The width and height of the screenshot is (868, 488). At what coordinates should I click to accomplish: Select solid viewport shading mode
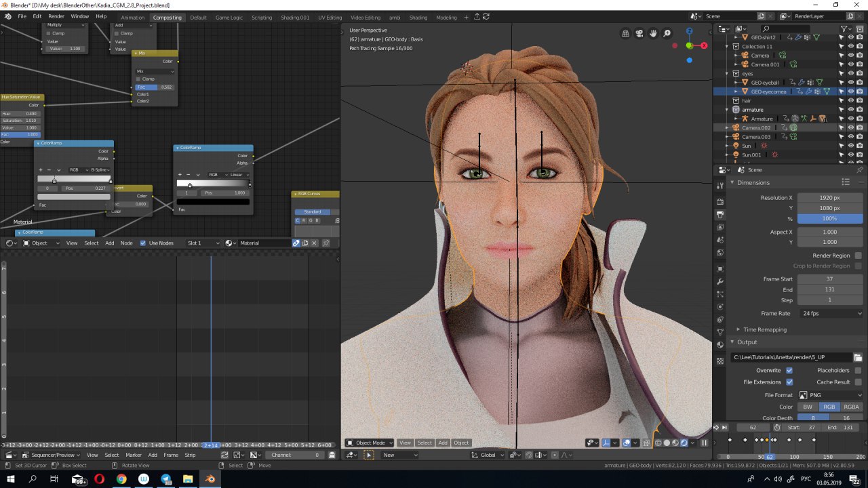[x=667, y=443]
